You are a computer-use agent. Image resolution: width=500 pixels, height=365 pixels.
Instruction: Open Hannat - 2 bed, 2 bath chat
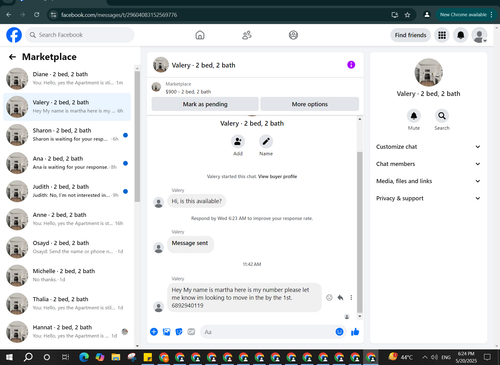click(x=67, y=332)
